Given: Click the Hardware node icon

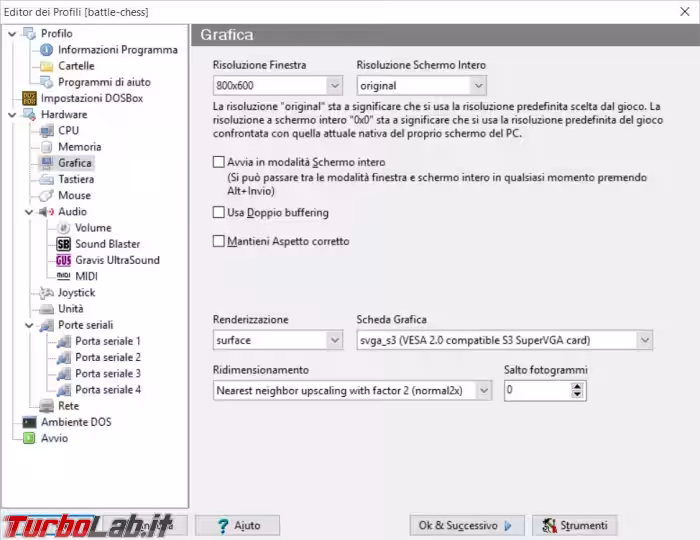Looking at the screenshot, I should (x=29, y=115).
